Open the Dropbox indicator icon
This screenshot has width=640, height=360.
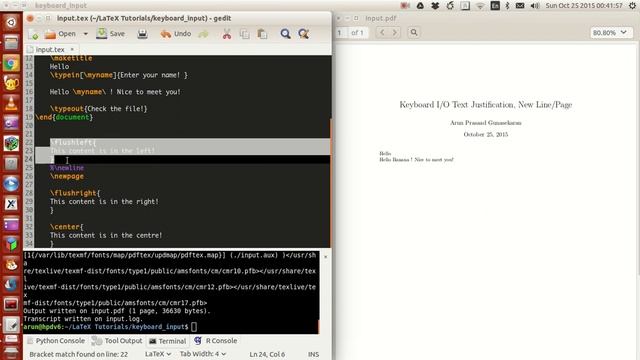tap(435, 6)
